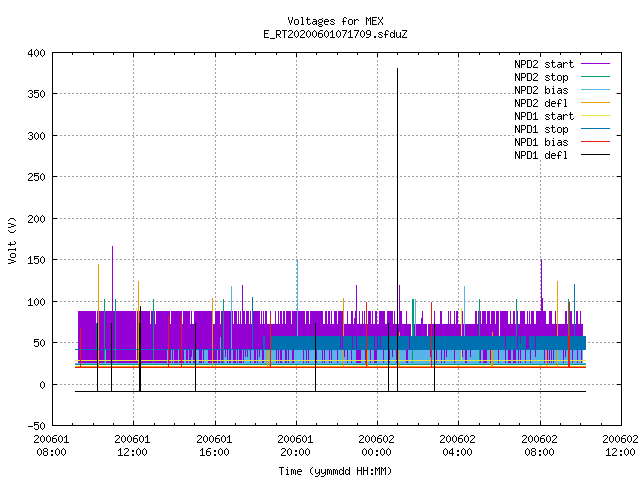This screenshot has height=480, width=640.
Task: Click the y-axis tick value -50
Action: [36, 426]
